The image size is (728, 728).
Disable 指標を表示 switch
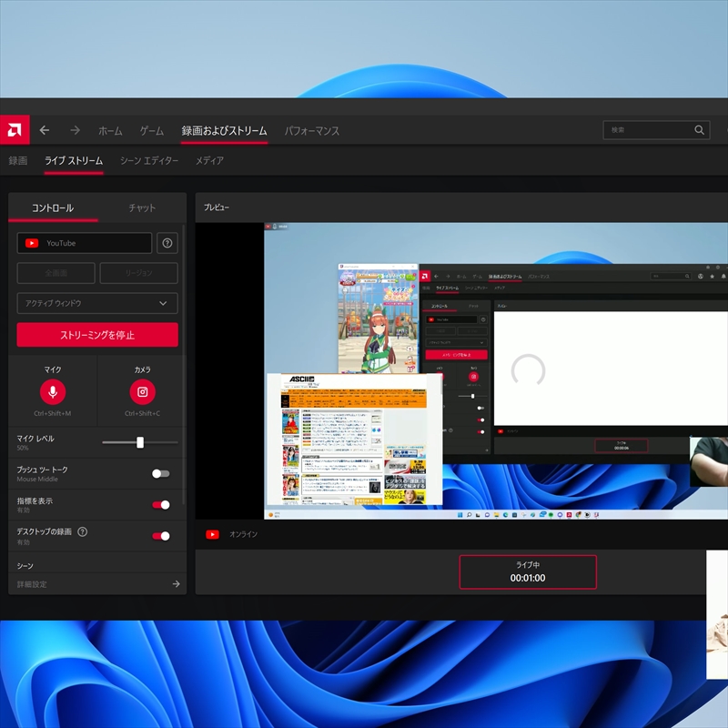[161, 505]
